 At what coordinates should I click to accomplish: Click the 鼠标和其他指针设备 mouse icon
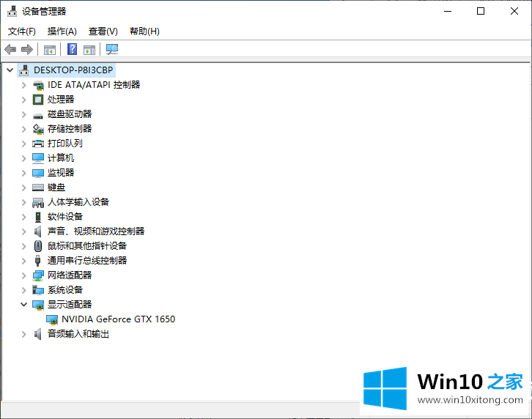click(38, 246)
